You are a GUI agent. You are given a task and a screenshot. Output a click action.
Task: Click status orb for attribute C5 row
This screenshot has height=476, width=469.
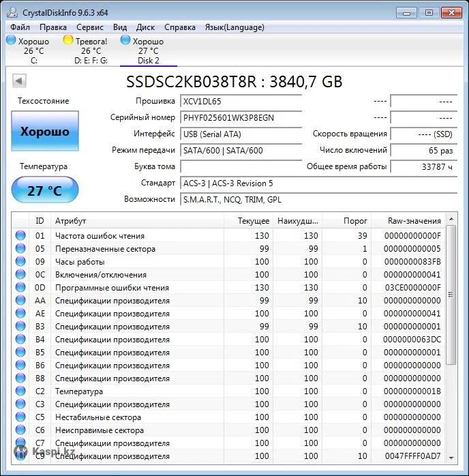tap(20, 417)
